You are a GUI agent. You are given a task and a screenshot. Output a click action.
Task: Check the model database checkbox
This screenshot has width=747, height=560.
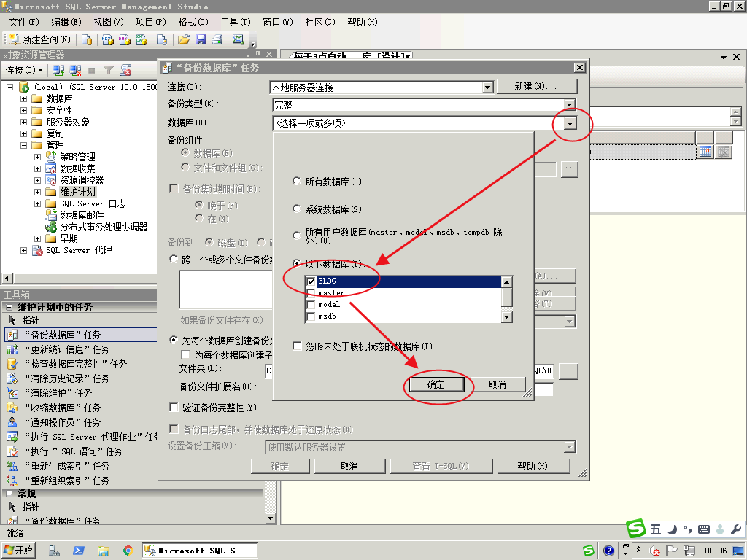coord(311,304)
